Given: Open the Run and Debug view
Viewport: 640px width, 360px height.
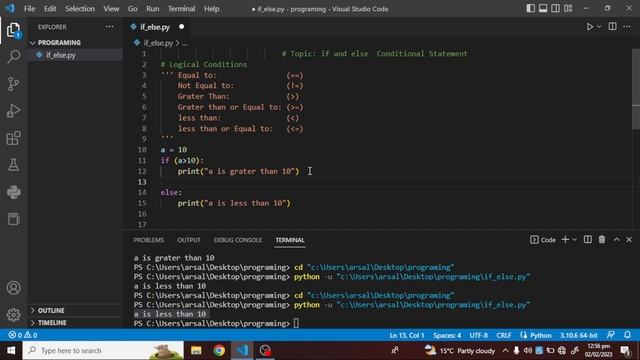Looking at the screenshot, I should click(x=13, y=111).
